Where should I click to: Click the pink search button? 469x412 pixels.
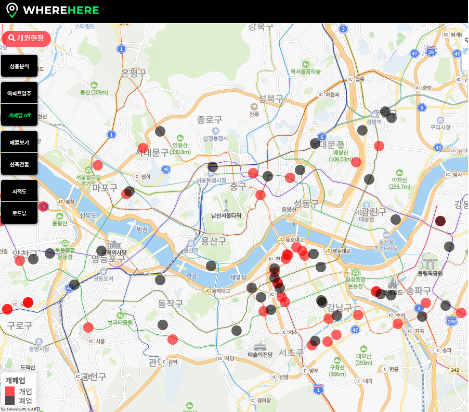[x=26, y=38]
